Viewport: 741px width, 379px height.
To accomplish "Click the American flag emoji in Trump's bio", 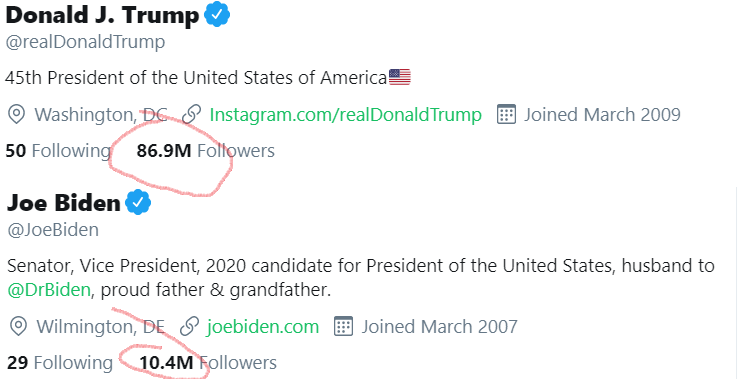I will coord(400,77).
